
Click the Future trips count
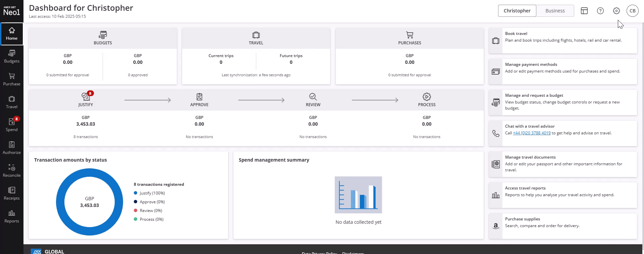coord(291,62)
